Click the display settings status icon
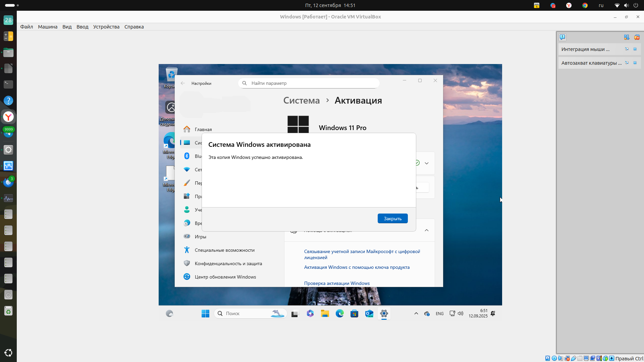This screenshot has height=362, width=644. pos(586,358)
